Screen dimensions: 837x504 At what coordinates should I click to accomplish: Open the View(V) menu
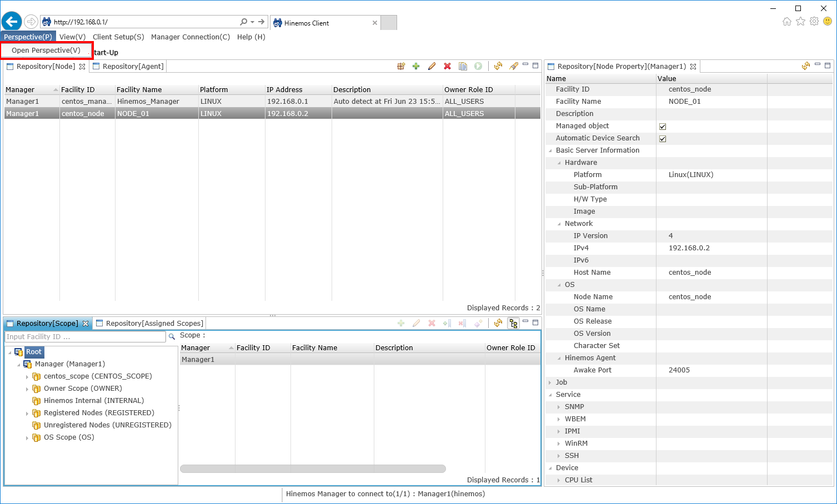[x=72, y=37]
